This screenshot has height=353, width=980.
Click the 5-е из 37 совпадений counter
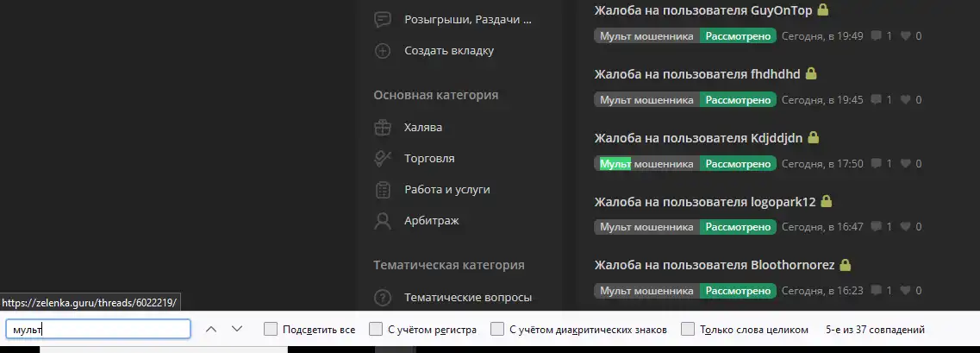coord(875,329)
